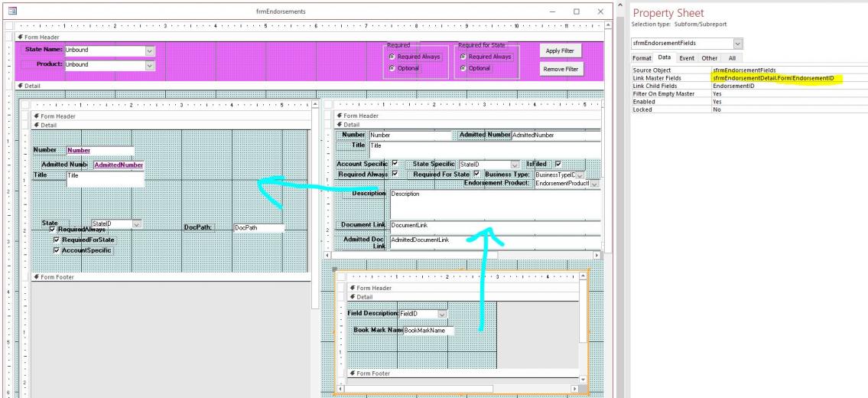
Task: Open the State Name combo box dropdown
Action: tap(150, 51)
